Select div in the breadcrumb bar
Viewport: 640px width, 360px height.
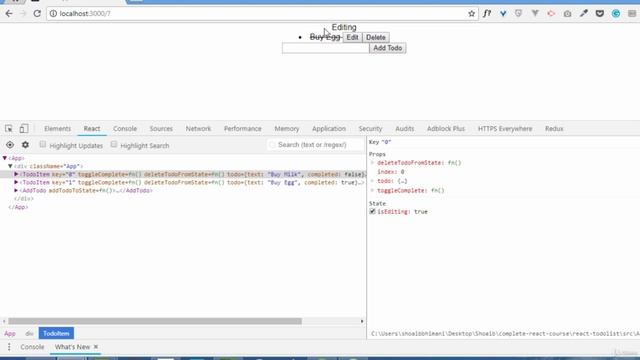click(x=29, y=333)
